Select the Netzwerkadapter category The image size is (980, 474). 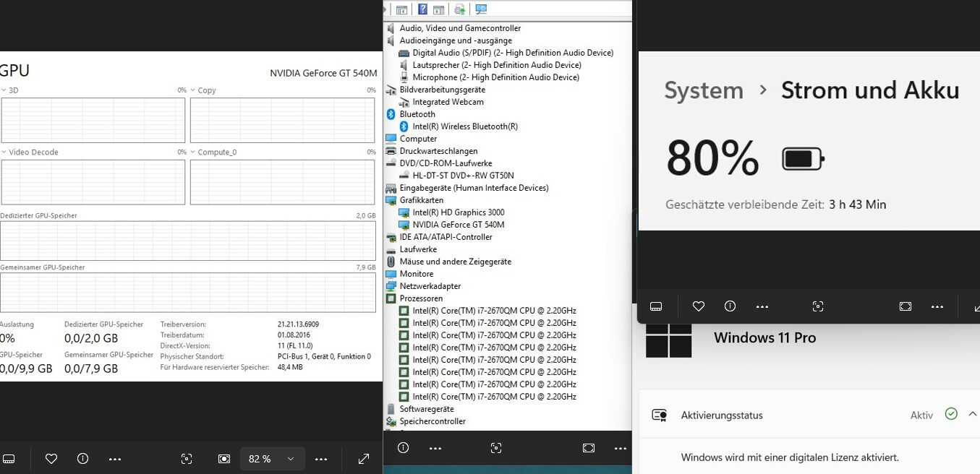click(x=430, y=286)
